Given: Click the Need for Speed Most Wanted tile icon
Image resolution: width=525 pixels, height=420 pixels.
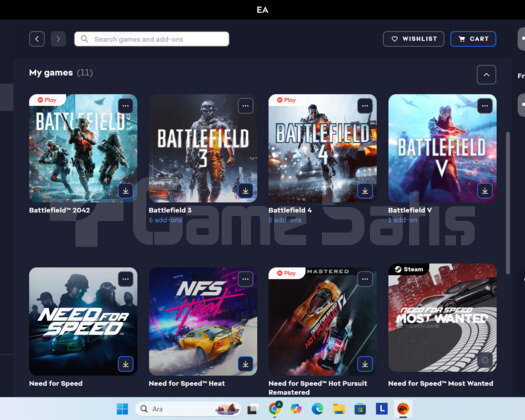Looking at the screenshot, I should coord(484,360).
